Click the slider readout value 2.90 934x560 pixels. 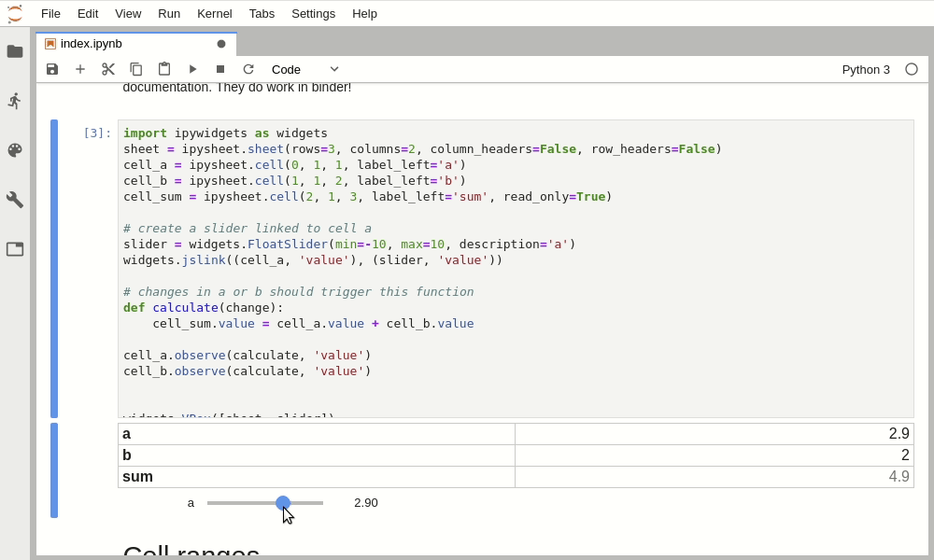366,503
